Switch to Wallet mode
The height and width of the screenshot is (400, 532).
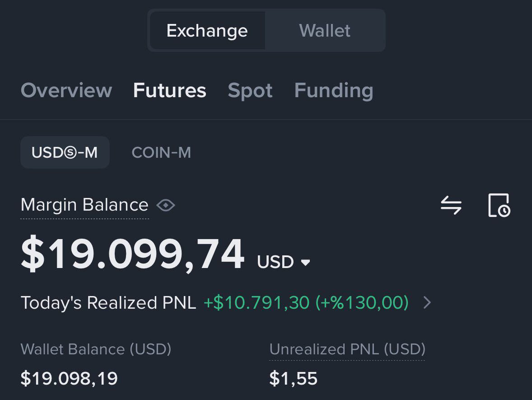(325, 31)
